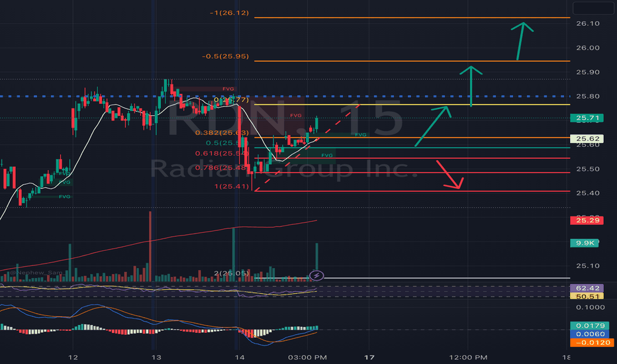Click the purple 62.42 RSI value label
The image size is (617, 364).
(x=587, y=288)
